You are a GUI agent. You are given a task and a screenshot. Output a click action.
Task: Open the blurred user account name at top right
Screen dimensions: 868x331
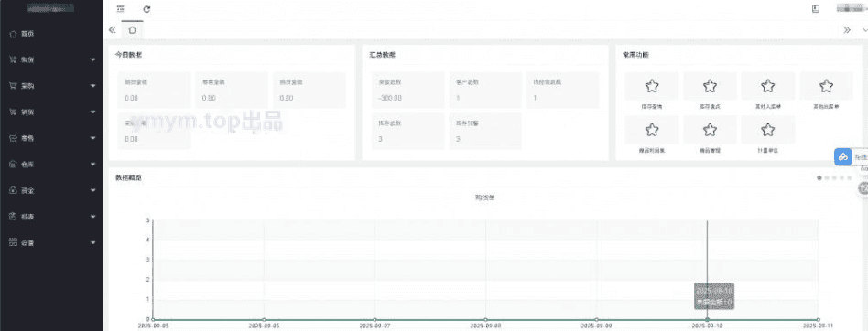click(x=851, y=8)
